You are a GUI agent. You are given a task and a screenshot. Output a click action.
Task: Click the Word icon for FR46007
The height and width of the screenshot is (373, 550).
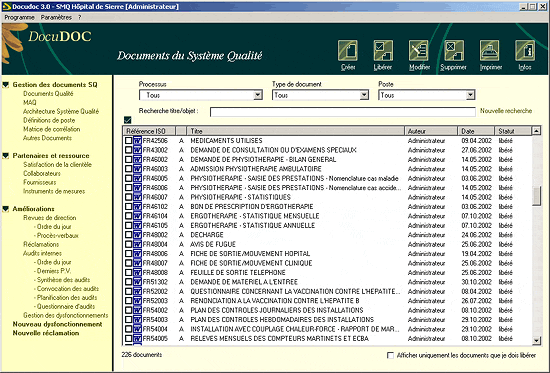click(x=137, y=197)
